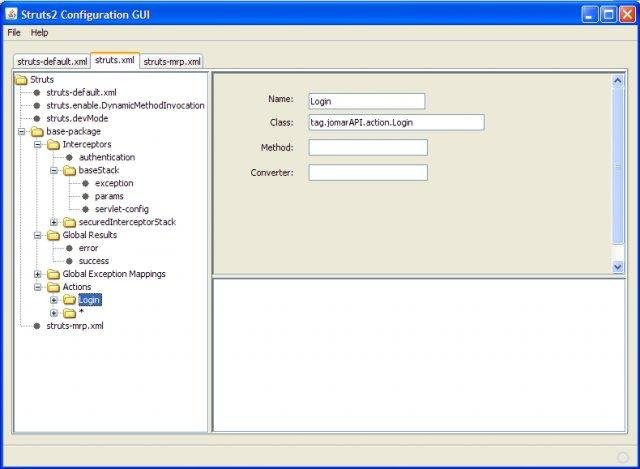
Task: Click the bullet beside error node
Action: tap(69, 248)
